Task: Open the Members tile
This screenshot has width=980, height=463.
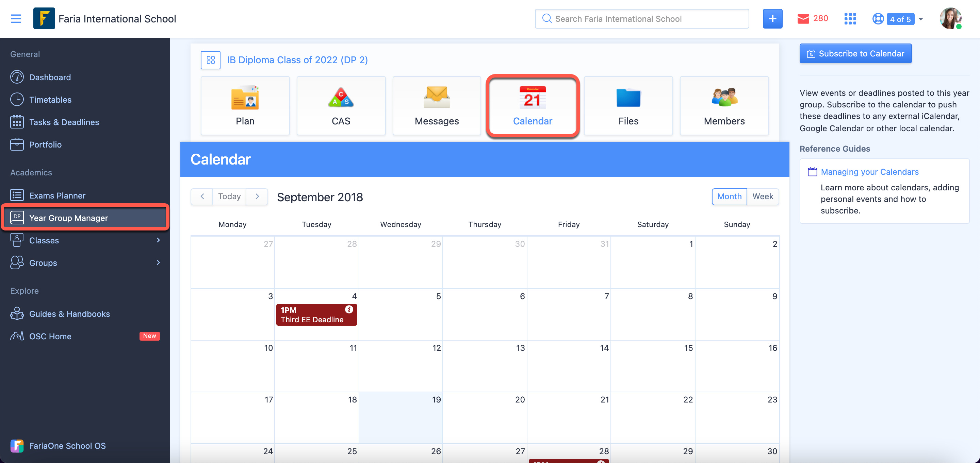Action: point(724,106)
